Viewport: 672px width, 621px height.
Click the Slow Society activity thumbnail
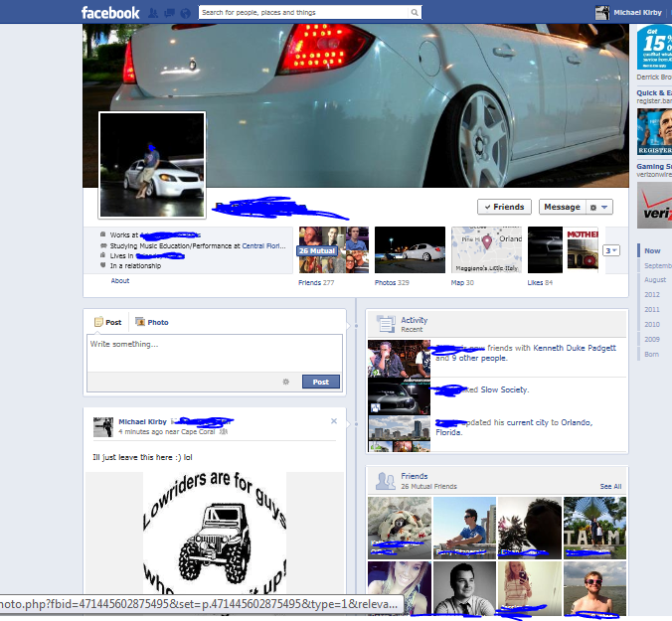click(399, 396)
